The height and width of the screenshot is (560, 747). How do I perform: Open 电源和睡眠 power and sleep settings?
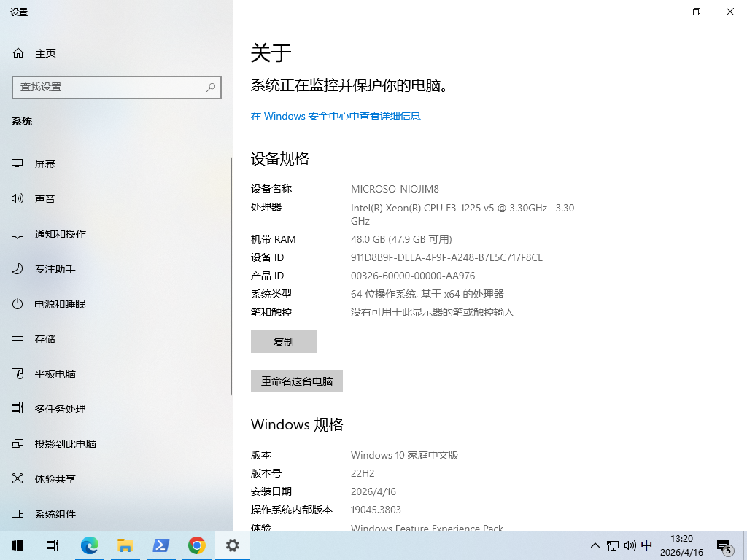coord(60,303)
